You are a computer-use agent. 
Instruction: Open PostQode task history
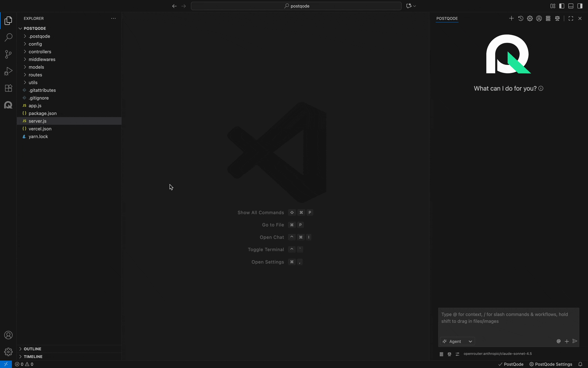click(521, 18)
